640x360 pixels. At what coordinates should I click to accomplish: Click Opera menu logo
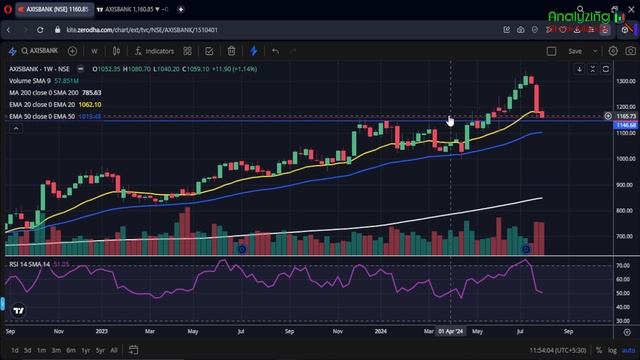click(x=7, y=9)
